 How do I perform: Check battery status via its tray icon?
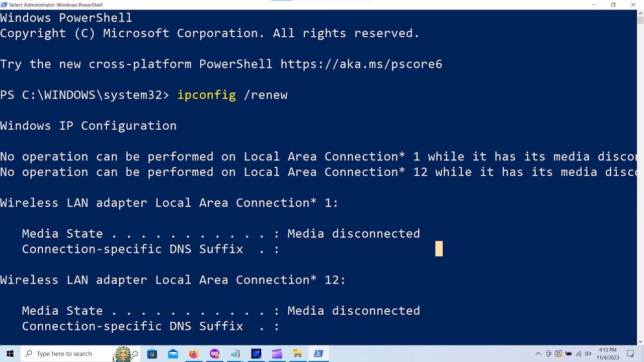[x=568, y=353]
